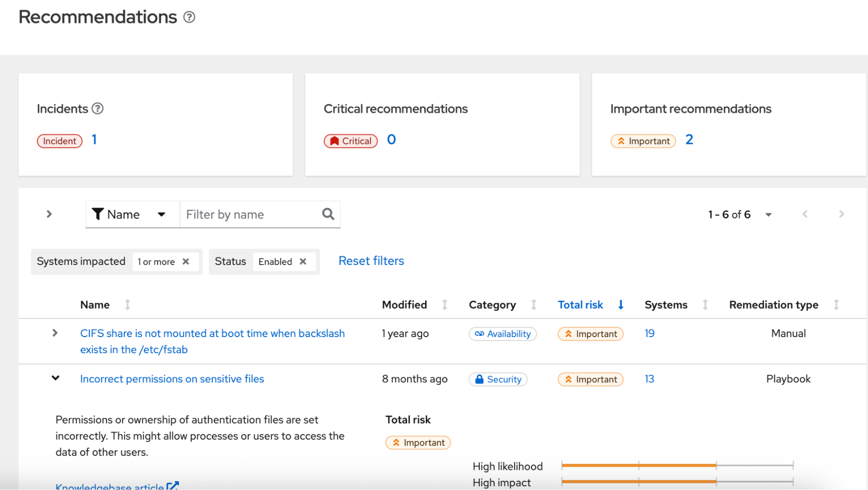The width and height of the screenshot is (868, 490).
Task: Click the help icon next to Incidents
Action: (x=98, y=109)
